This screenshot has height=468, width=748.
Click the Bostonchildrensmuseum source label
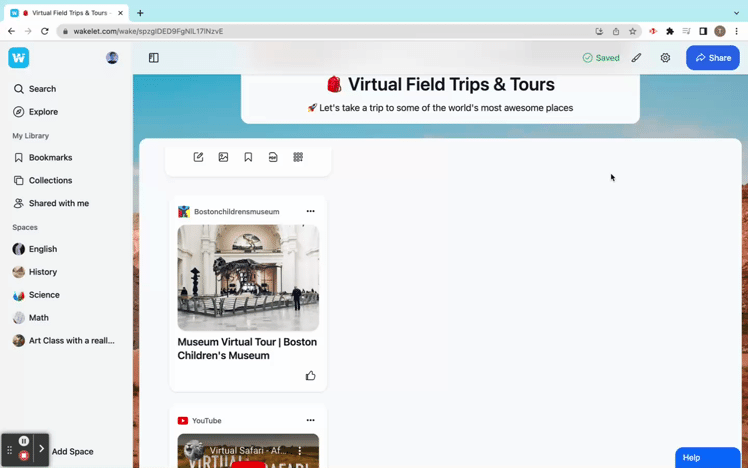[x=237, y=211]
